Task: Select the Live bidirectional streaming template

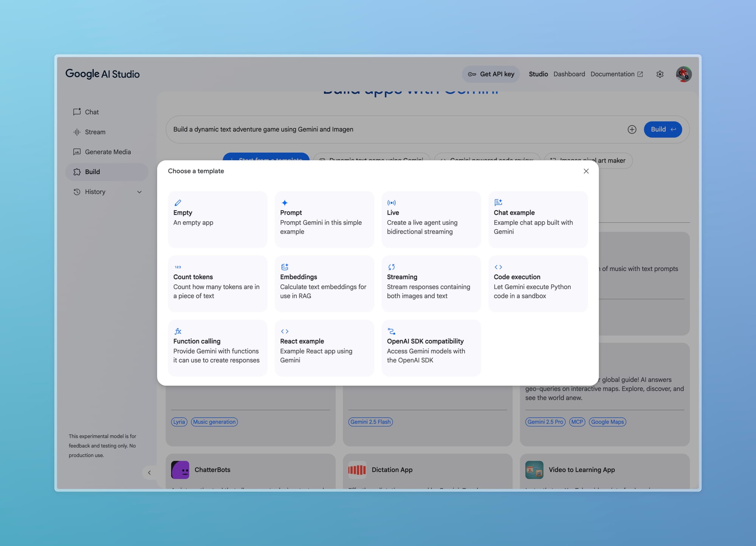Action: 431,219
